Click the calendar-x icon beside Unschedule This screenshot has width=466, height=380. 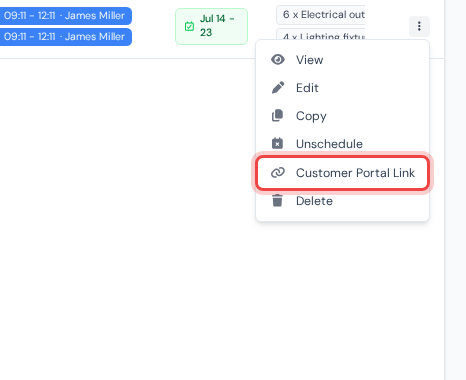278,143
